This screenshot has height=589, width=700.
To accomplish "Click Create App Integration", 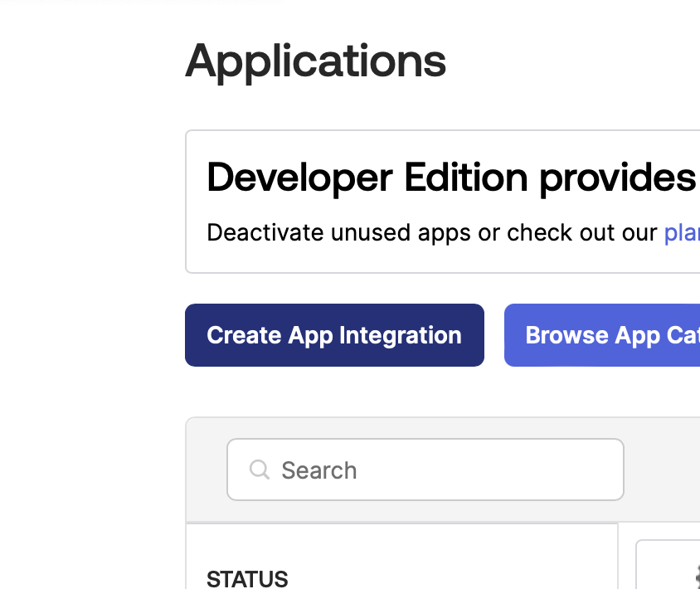I will tap(334, 335).
